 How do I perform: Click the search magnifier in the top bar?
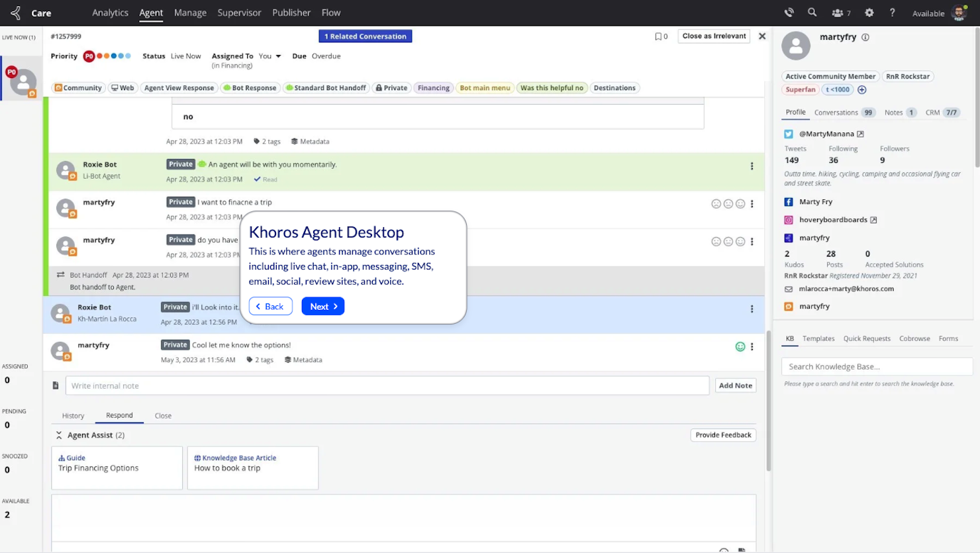812,12
